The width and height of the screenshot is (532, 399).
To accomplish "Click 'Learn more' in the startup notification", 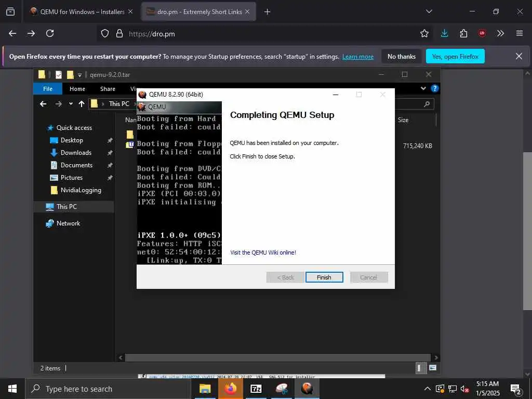I will (x=358, y=57).
